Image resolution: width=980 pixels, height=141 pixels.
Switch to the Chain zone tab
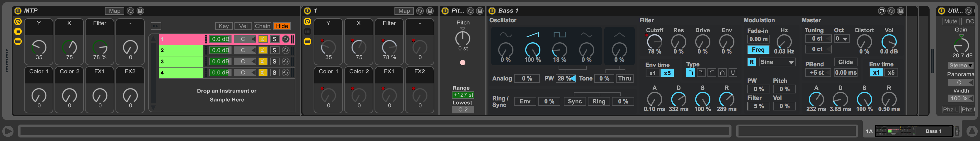click(x=263, y=26)
